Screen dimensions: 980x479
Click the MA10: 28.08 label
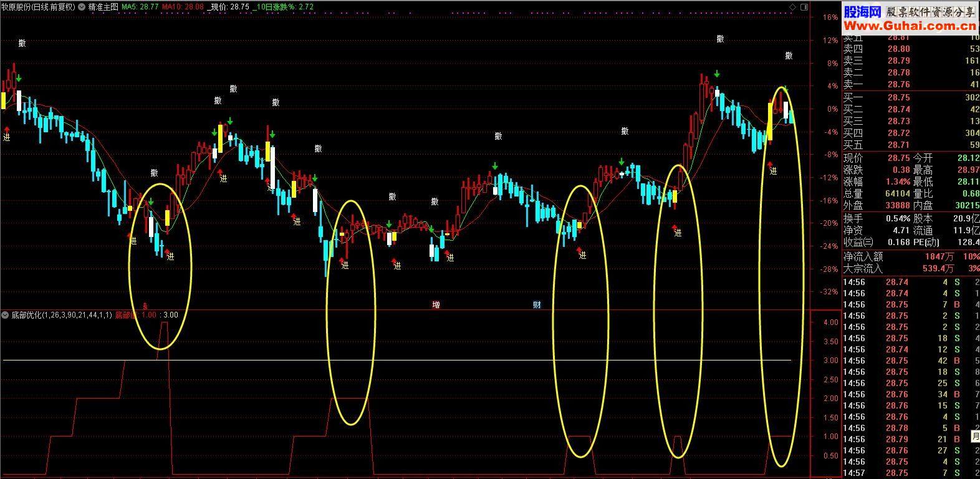point(183,7)
